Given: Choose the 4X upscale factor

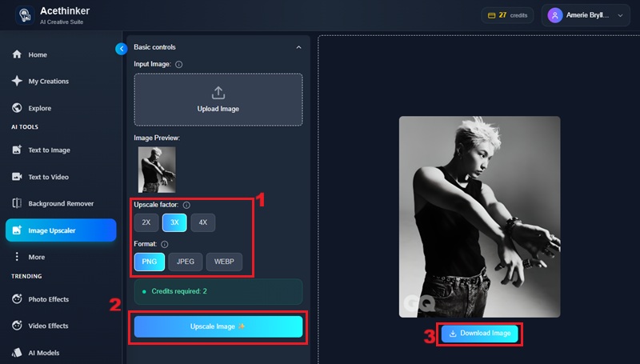Looking at the screenshot, I should tap(203, 222).
